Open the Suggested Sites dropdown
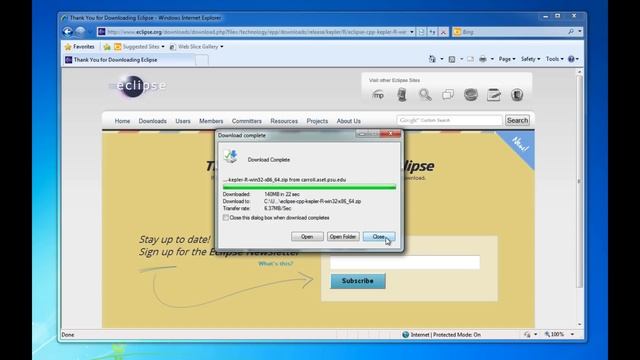Image resolution: width=640 pixels, height=360 pixels. pyautogui.click(x=163, y=47)
